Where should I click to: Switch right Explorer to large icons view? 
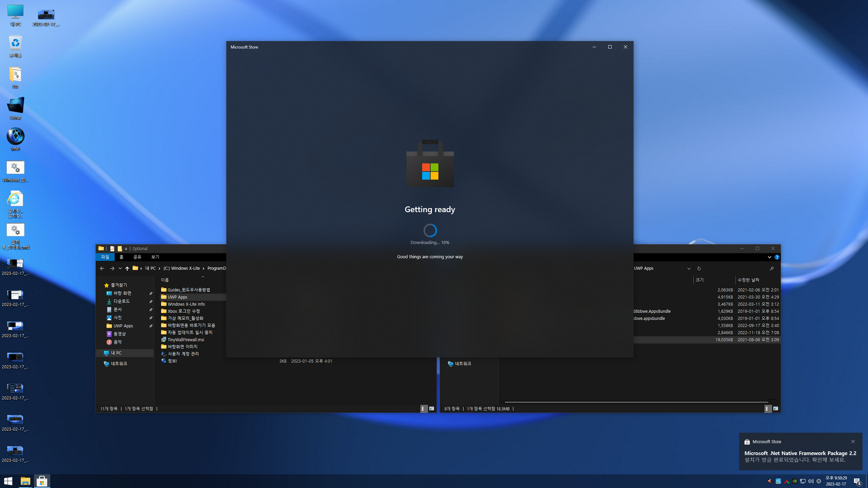tap(776, 409)
